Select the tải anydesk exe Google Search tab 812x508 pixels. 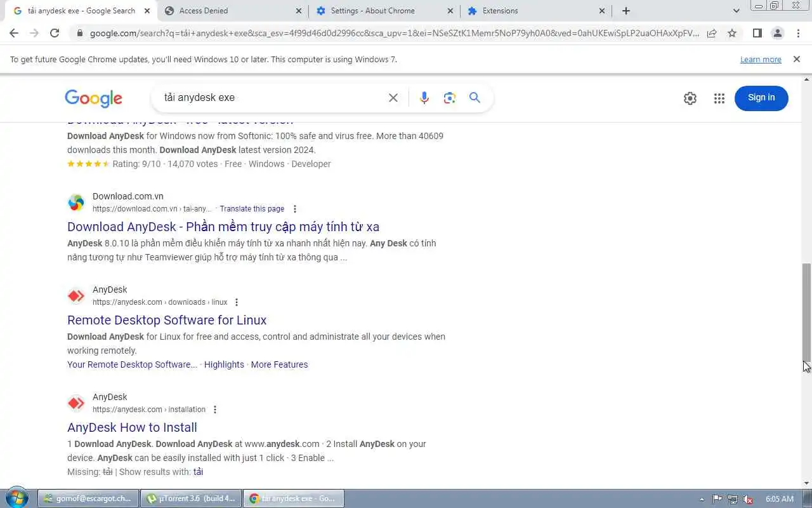tap(81, 11)
